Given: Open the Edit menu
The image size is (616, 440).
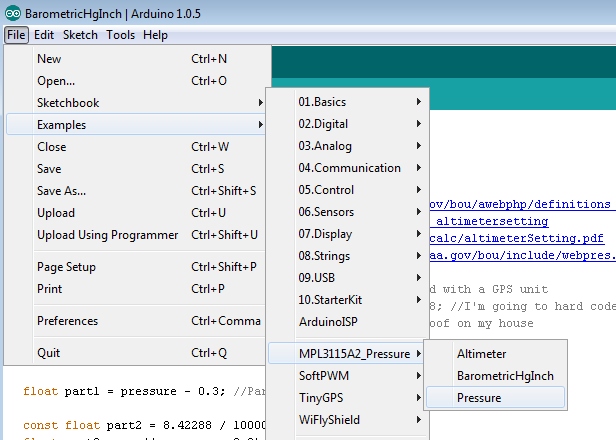Looking at the screenshot, I should click(44, 35).
